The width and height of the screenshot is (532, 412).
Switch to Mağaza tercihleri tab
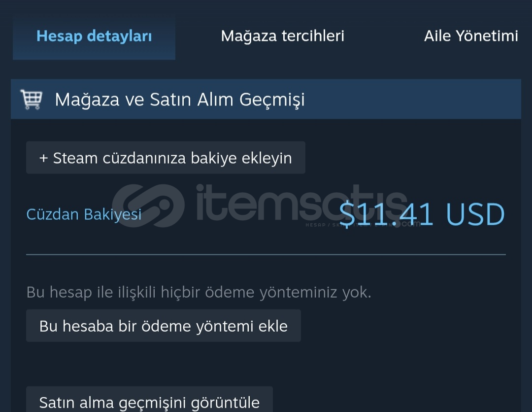[x=282, y=36]
